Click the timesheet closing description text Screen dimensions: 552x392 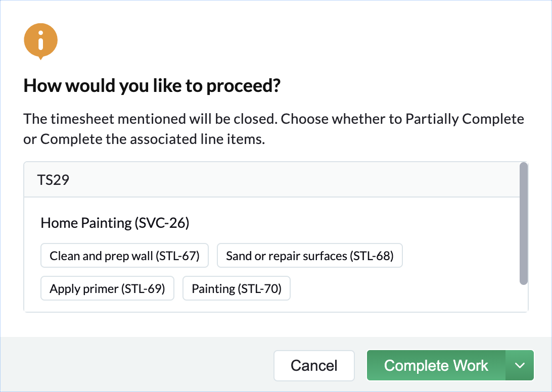(x=273, y=129)
